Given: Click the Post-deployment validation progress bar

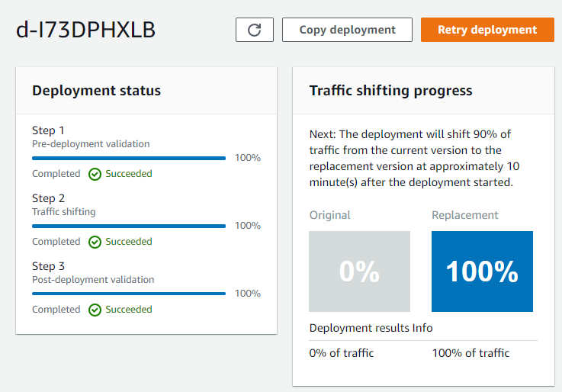Looking at the screenshot, I should (129, 294).
